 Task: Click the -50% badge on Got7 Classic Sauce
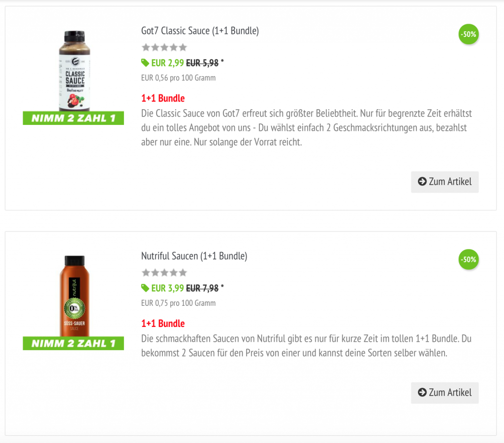468,34
